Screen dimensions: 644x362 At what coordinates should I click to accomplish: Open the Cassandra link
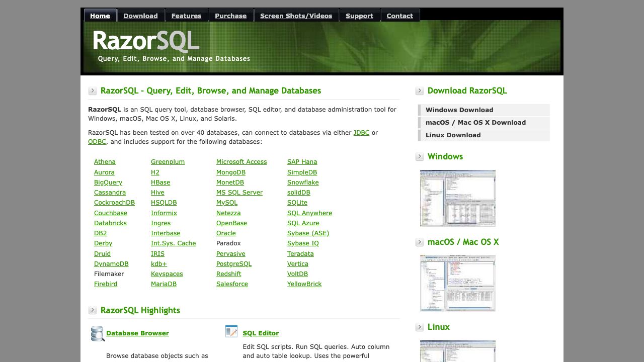coord(110,193)
